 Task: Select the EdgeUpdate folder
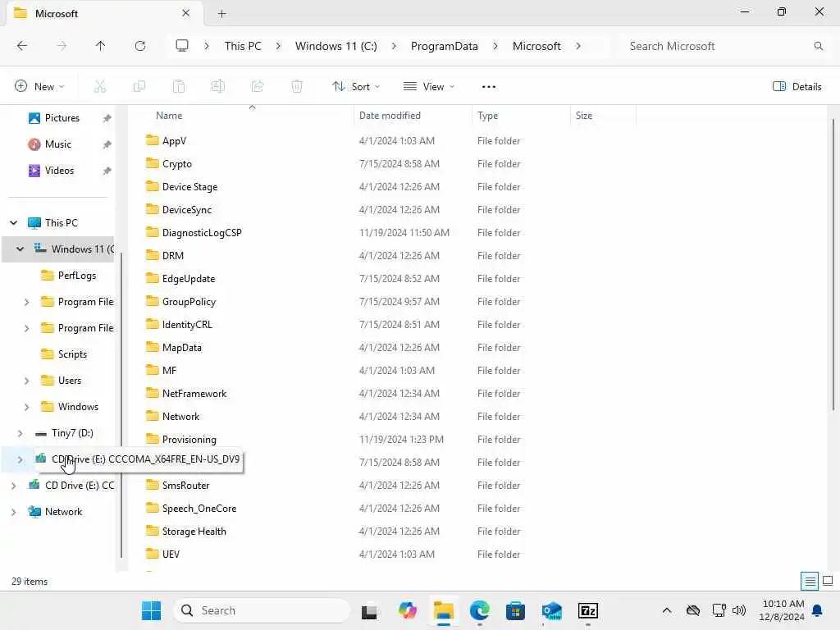click(189, 279)
